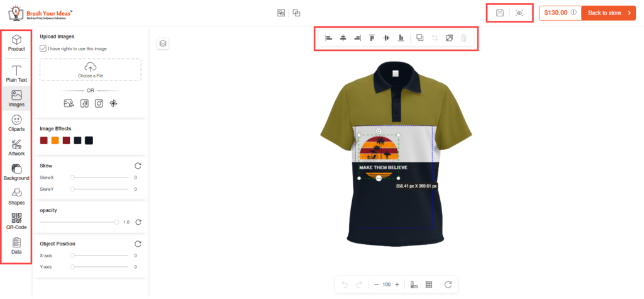
Task: Reset Skew with the refresh icon
Action: pos(138,166)
